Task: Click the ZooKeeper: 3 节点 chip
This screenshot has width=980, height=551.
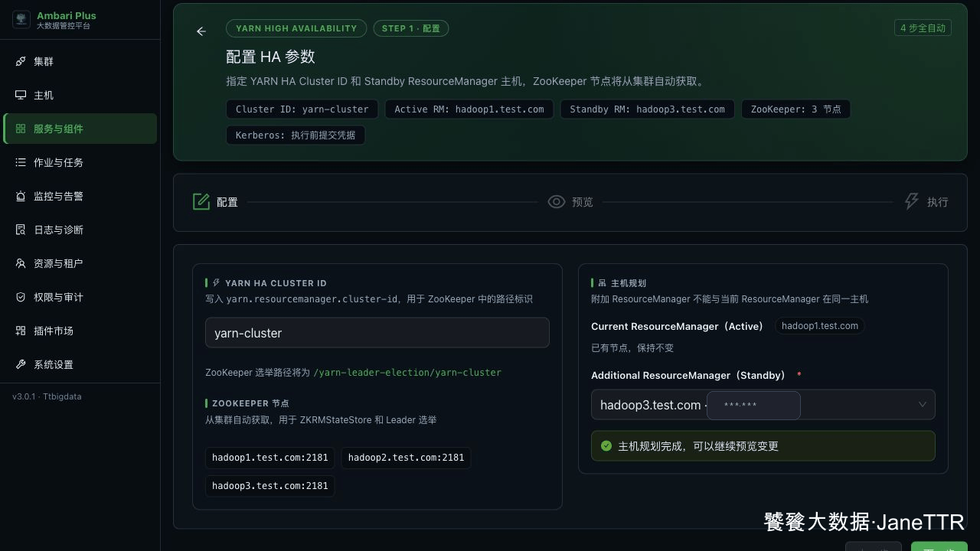Action: coord(795,109)
